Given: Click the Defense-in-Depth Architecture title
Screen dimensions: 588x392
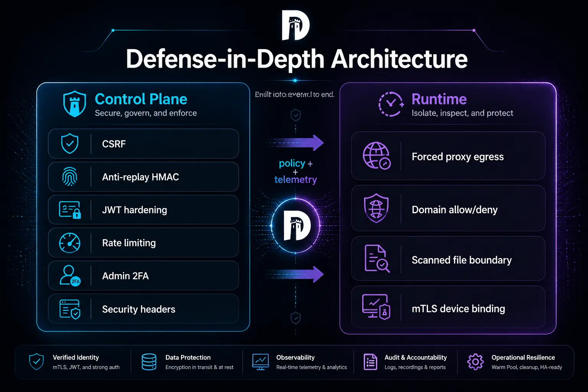Looking at the screenshot, I should tap(297, 59).
